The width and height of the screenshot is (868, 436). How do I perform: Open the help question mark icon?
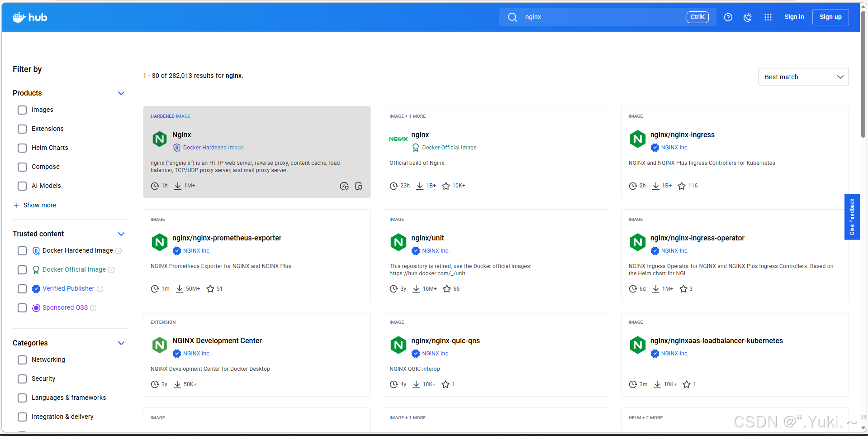(728, 17)
